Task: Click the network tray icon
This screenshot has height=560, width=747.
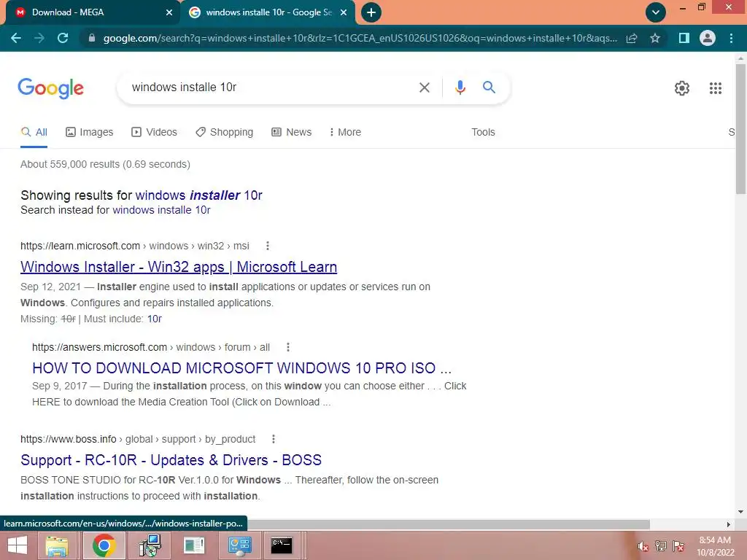Action: (661, 546)
